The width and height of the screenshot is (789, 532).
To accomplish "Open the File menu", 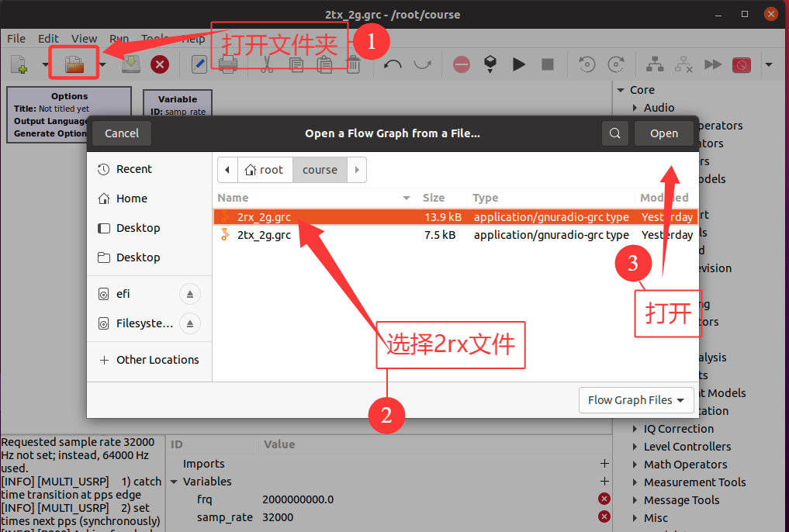I will [x=16, y=39].
